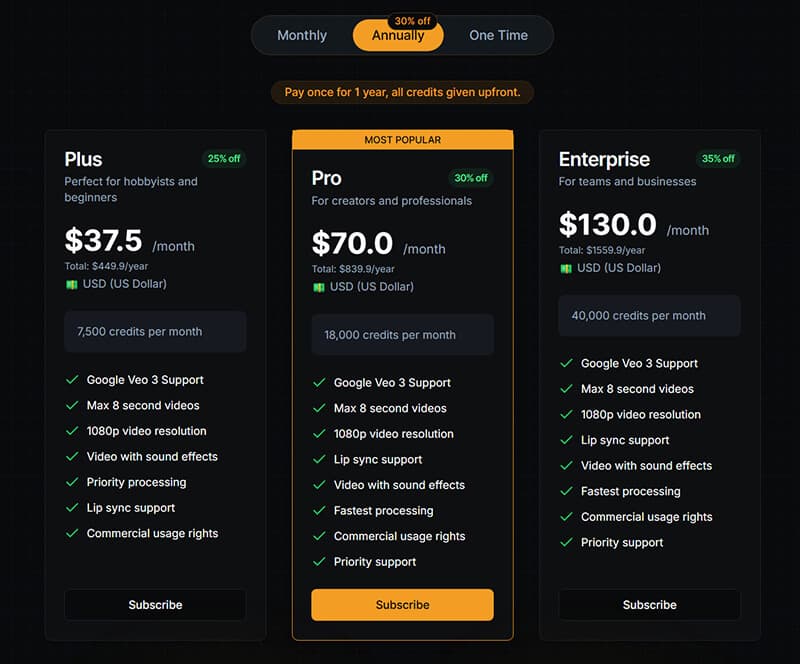Click the money icon in Plus plan
The height and width of the screenshot is (664, 800).
pos(71,284)
